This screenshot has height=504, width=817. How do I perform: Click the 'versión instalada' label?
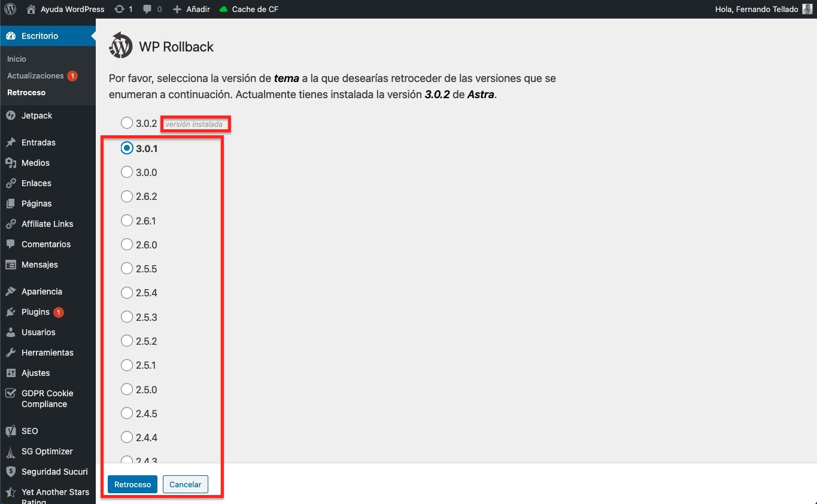click(x=194, y=125)
